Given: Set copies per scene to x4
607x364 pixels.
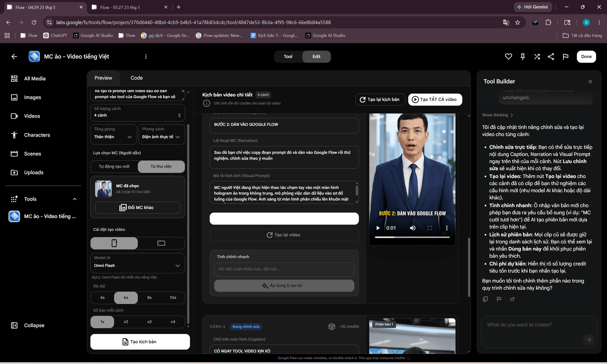Looking at the screenshot, I should (173, 322).
